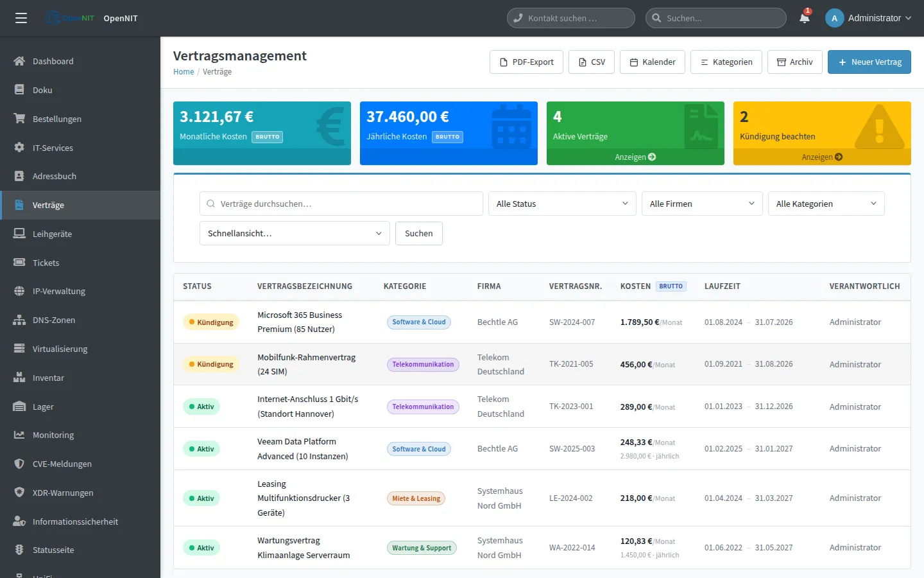Open the Microsoft 365 Business Premium contract
Image resolution: width=924 pixels, height=578 pixels.
coord(300,322)
